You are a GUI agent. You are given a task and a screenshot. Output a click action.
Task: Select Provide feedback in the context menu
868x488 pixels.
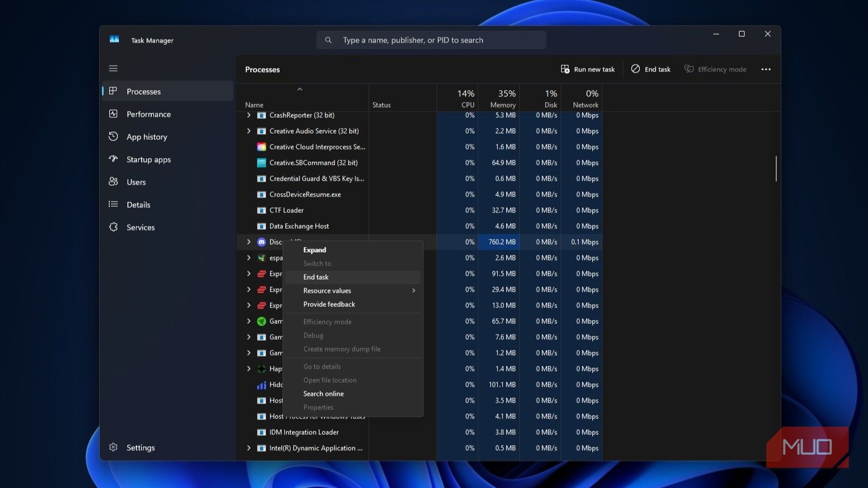353,304
